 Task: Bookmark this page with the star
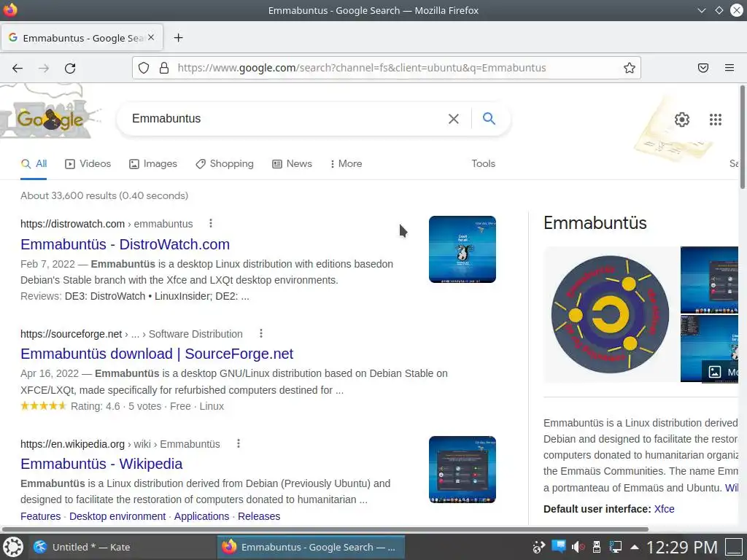[630, 68]
